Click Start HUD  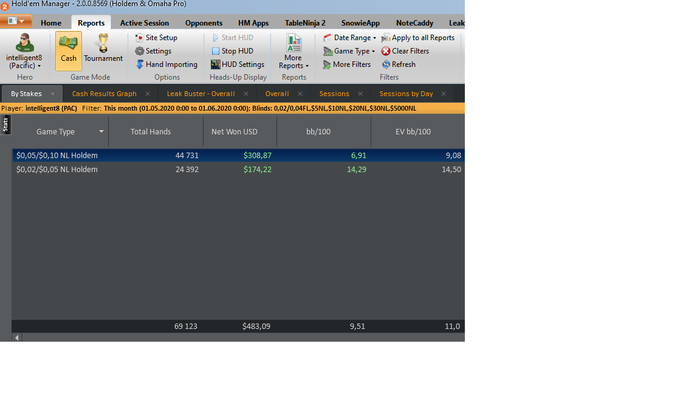[x=233, y=37]
